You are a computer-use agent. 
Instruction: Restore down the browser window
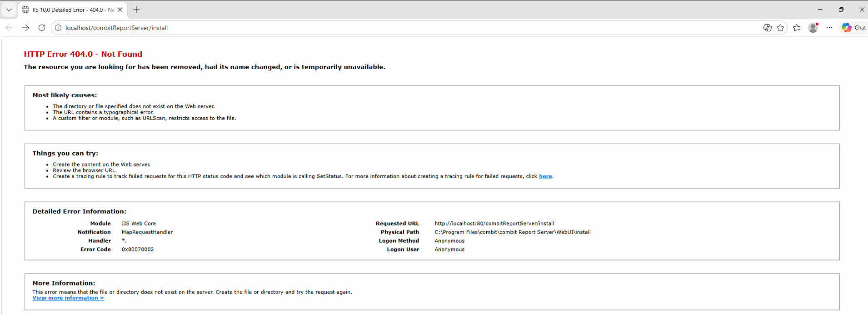pos(841,10)
